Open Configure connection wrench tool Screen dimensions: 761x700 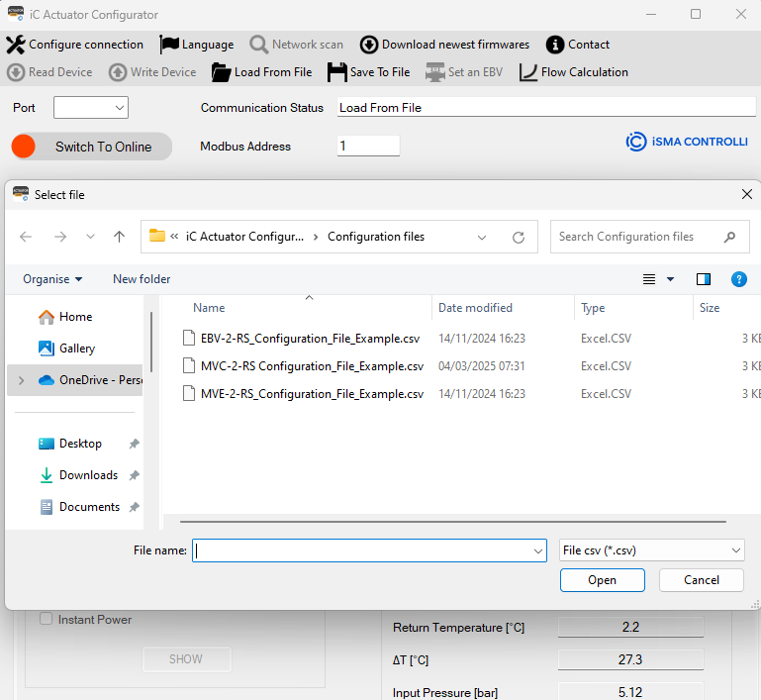pos(16,45)
